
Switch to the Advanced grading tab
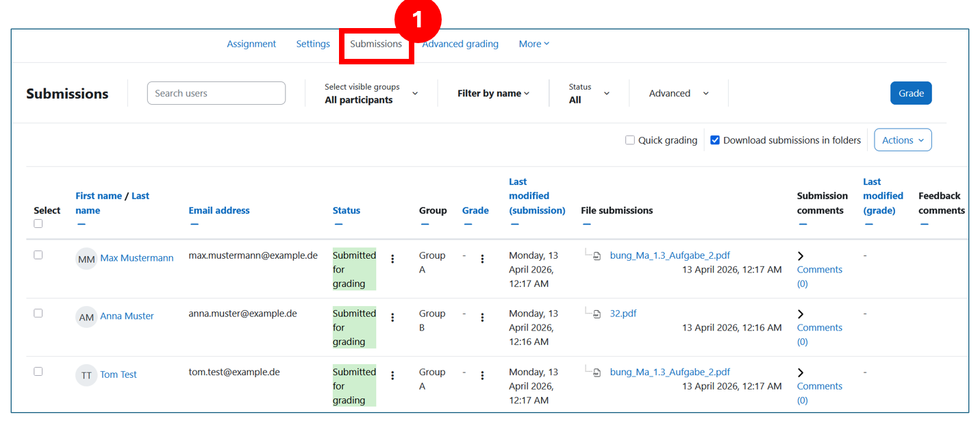tap(460, 44)
